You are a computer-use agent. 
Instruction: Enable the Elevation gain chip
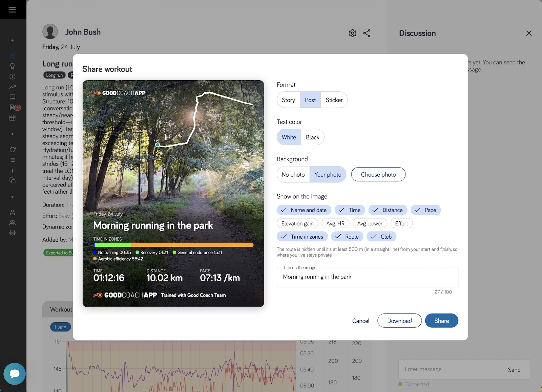coord(297,223)
